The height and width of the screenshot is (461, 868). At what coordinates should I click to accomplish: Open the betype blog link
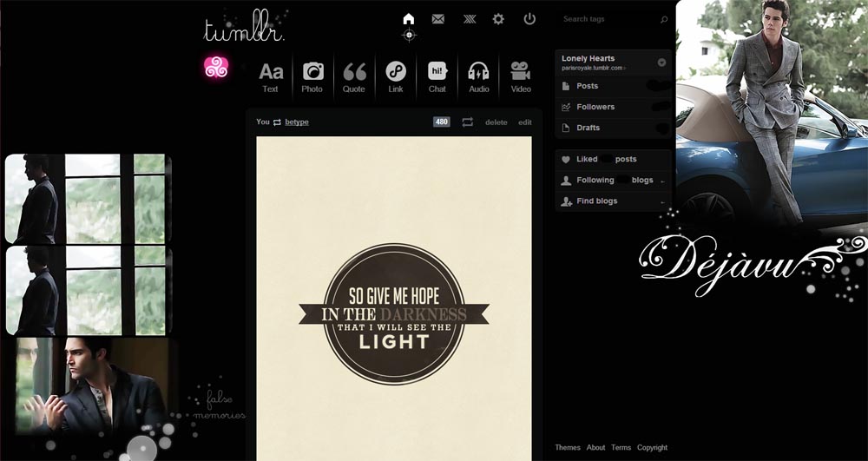pos(297,122)
